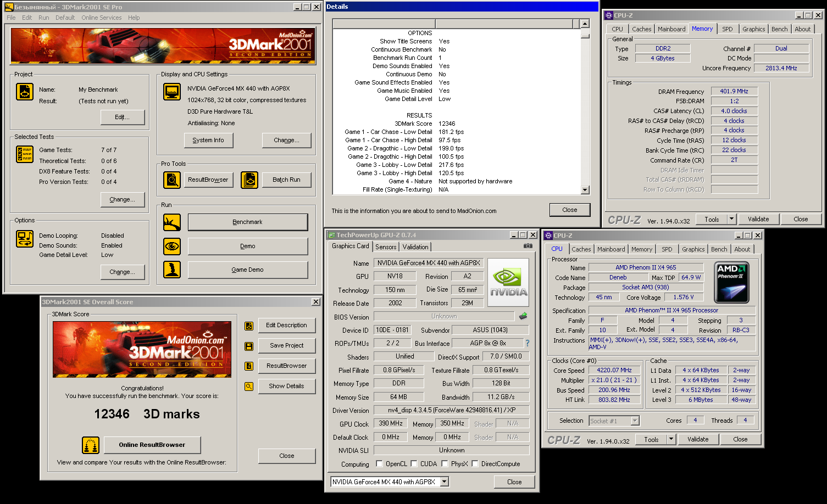The width and height of the screenshot is (827, 504).
Task: Click Change button under Selected Tests
Action: [x=123, y=200]
